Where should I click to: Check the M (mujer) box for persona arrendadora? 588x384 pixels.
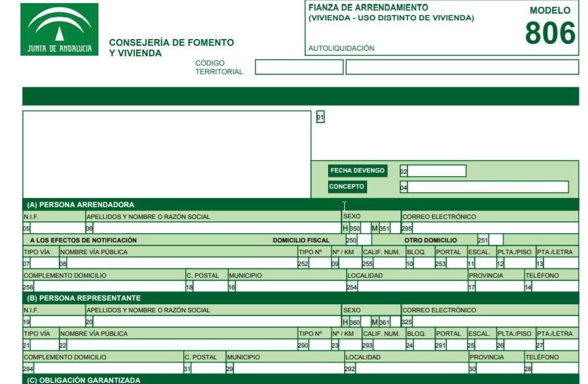coord(395,228)
